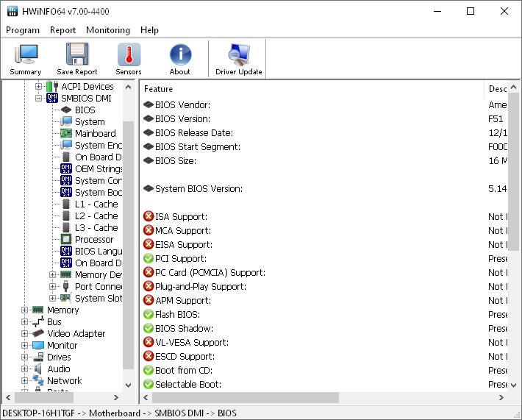Open the Monitoring menu
The width and height of the screenshot is (522, 420).
pyautogui.click(x=108, y=30)
